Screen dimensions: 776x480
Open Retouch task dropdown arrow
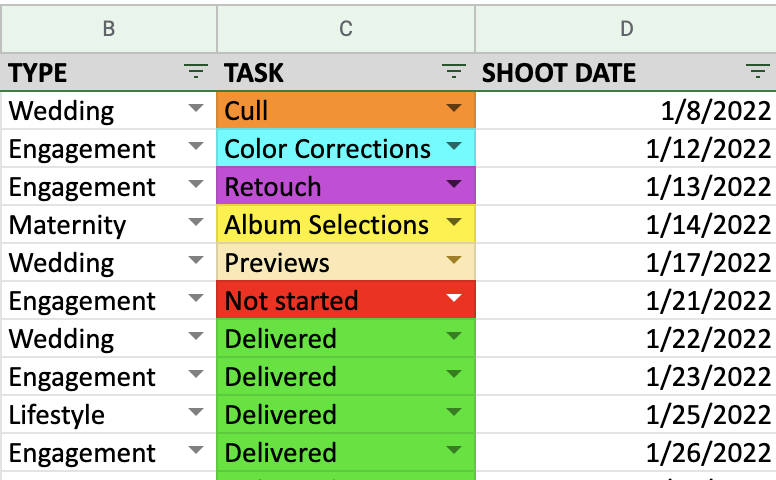[x=454, y=184]
